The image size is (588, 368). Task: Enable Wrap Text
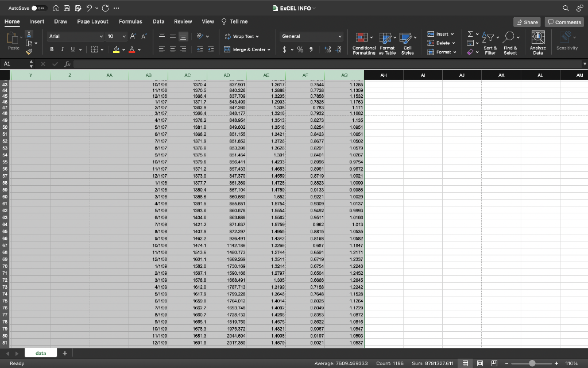[x=243, y=36]
